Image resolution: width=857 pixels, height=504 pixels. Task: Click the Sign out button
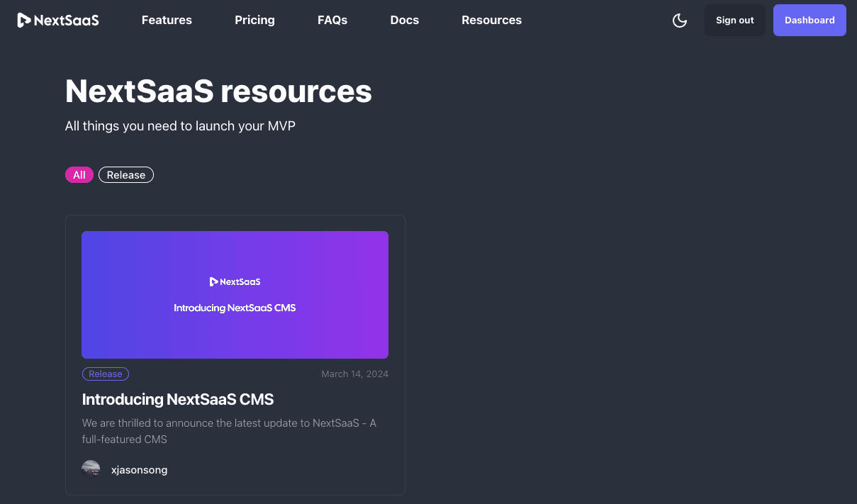[734, 20]
